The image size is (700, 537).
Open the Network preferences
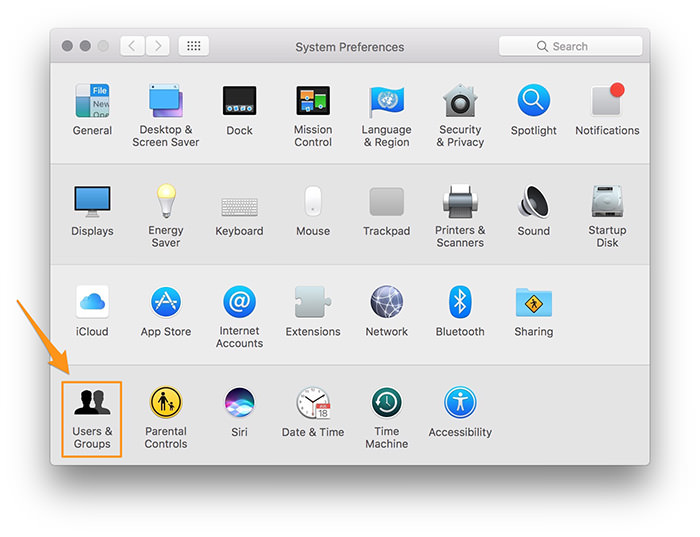pos(386,302)
